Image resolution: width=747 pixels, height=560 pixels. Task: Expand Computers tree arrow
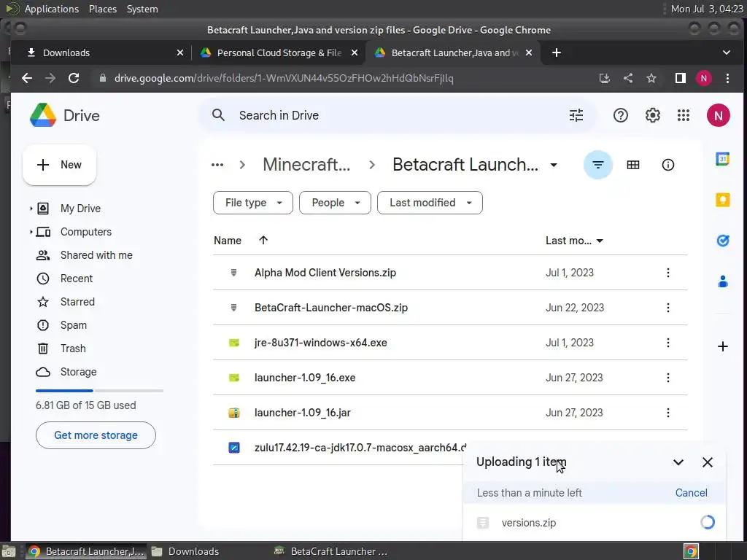31,232
